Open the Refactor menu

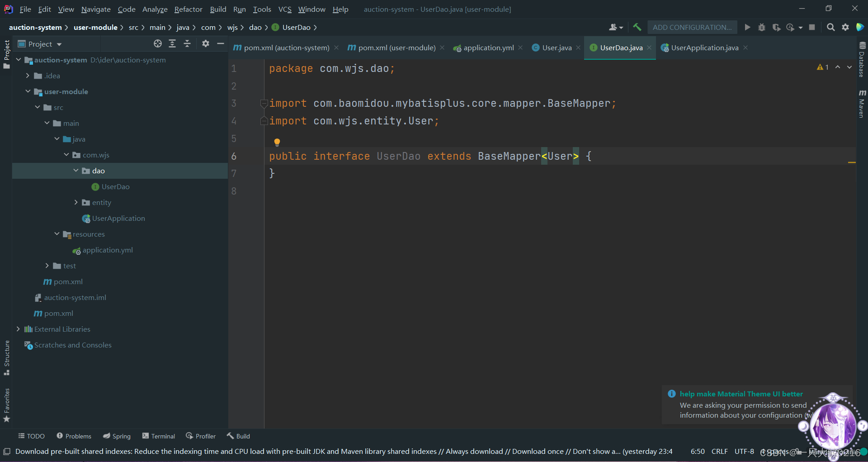188,9
